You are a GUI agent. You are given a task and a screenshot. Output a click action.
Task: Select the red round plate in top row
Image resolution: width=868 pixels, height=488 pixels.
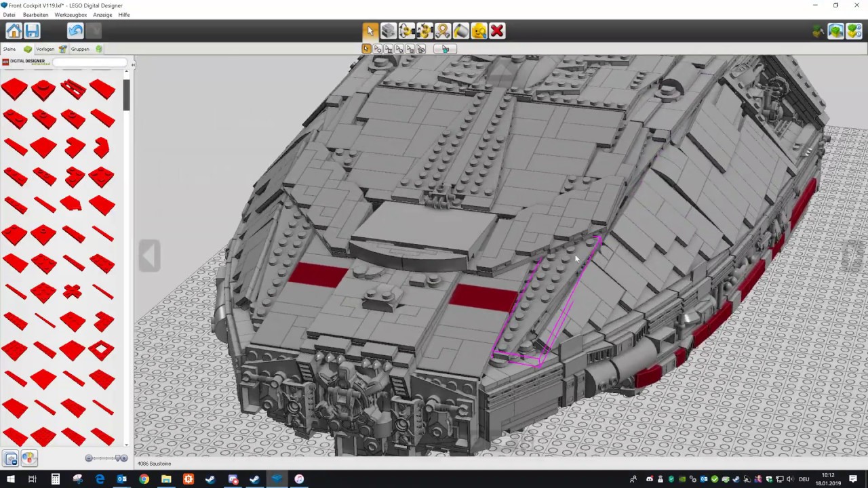pyautogui.click(x=43, y=89)
